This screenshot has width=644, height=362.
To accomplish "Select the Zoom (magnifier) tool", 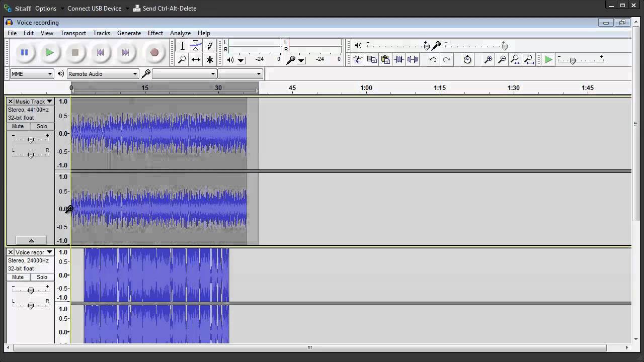I will click(x=182, y=59).
